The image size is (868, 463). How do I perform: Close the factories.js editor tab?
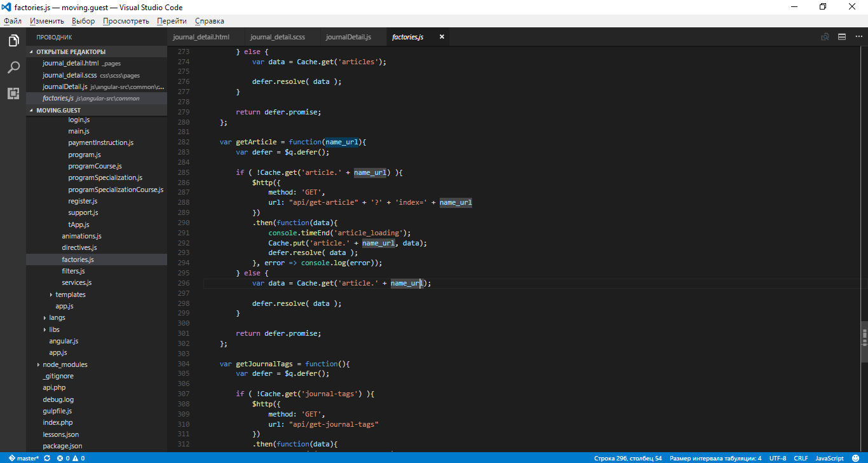442,37
